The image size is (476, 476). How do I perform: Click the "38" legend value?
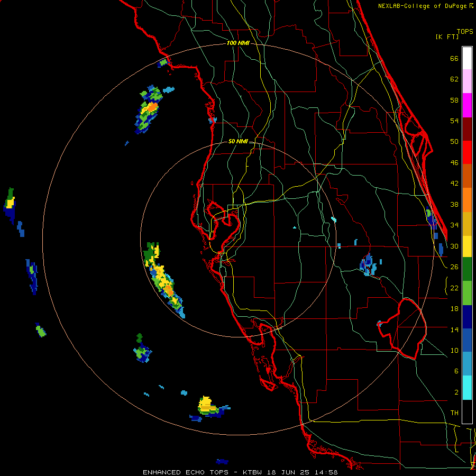(x=454, y=204)
